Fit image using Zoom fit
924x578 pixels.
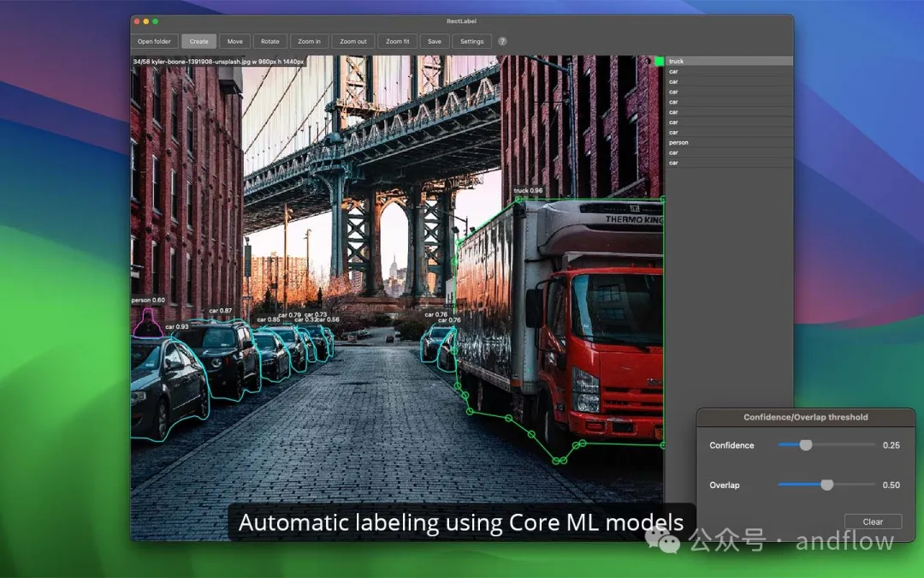pos(397,41)
